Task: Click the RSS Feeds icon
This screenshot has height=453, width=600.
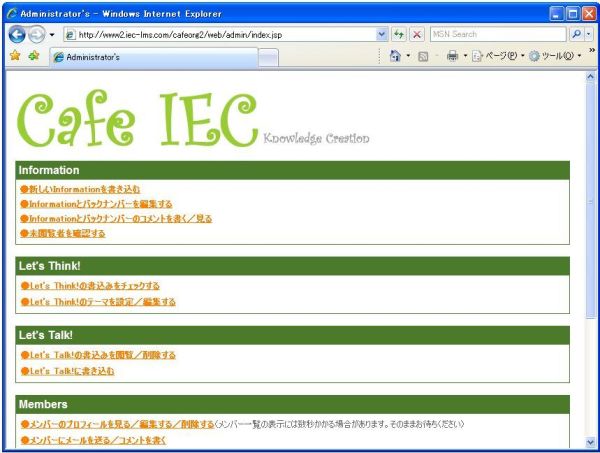Action: (x=423, y=57)
